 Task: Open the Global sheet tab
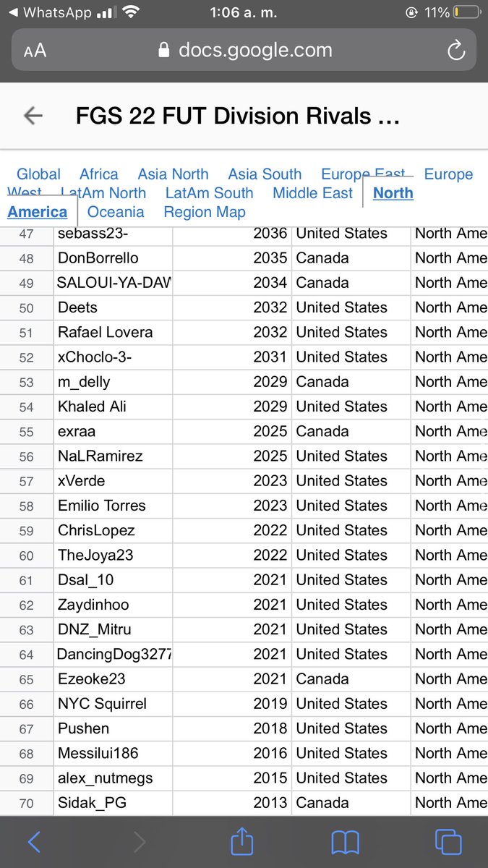(38, 174)
